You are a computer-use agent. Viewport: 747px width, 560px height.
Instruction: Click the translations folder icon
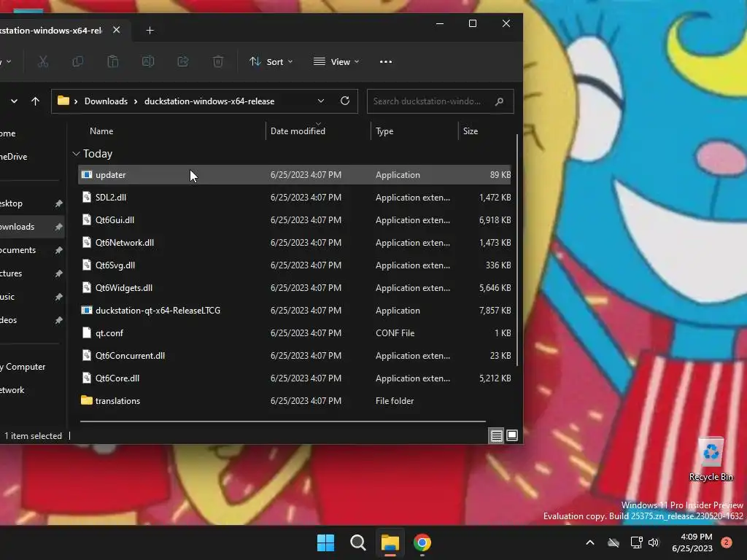pyautogui.click(x=87, y=400)
